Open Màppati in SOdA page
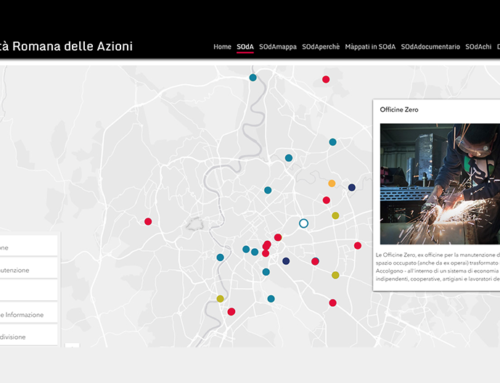This screenshot has height=383, width=500. tap(370, 47)
